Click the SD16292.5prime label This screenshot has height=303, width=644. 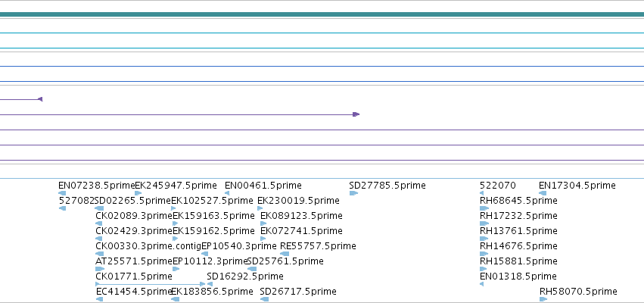(x=245, y=276)
